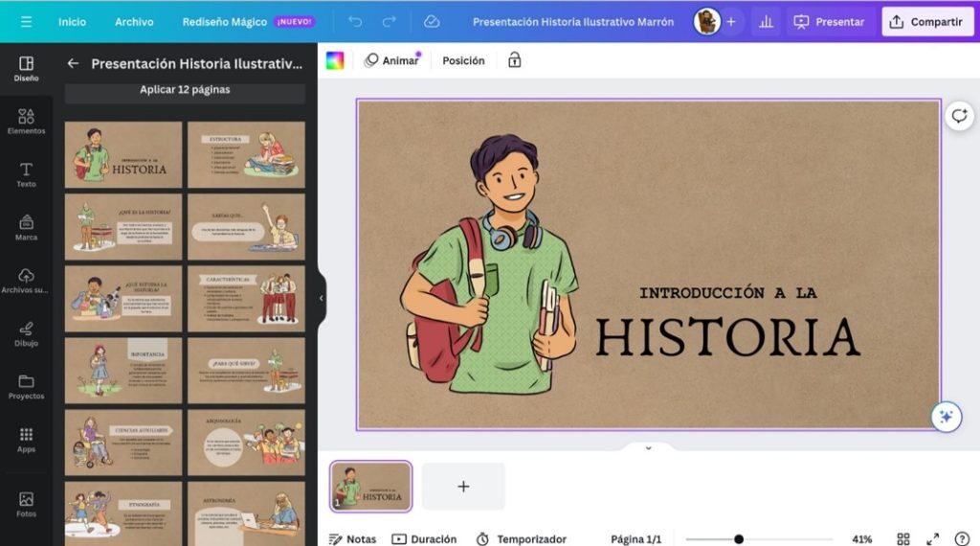
Task: Toggle fullscreen mode icon
Action: tap(933, 539)
